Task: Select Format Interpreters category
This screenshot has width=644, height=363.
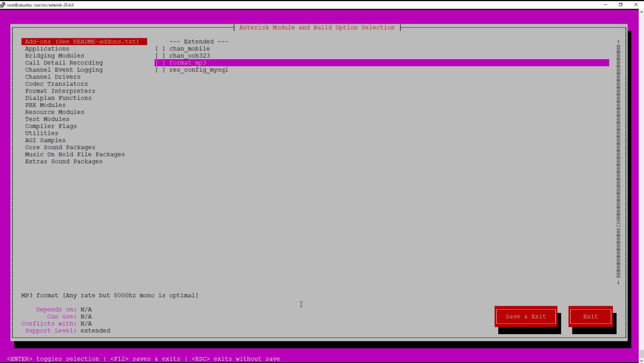Action: tap(60, 91)
